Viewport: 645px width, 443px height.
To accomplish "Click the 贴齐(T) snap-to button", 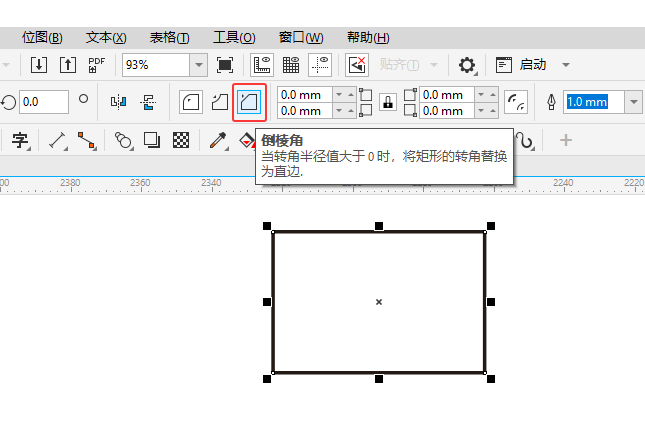I will (399, 65).
